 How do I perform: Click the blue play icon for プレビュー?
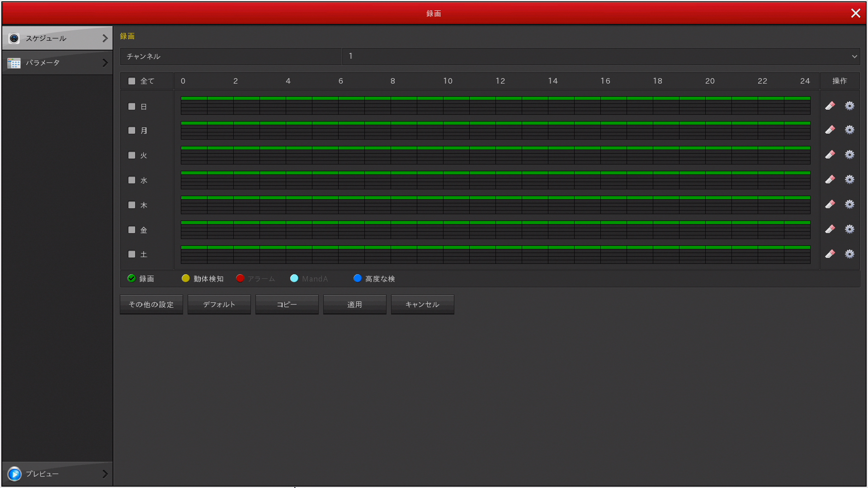pyautogui.click(x=14, y=474)
